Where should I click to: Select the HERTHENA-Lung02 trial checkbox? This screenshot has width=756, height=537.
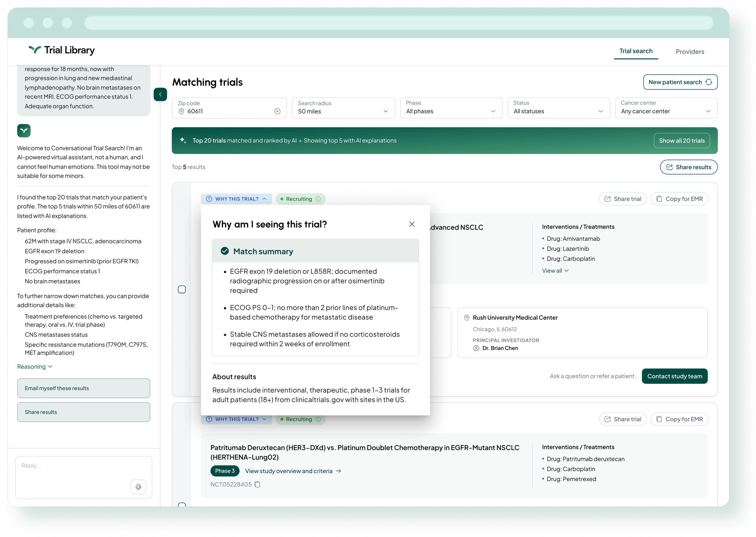click(x=182, y=505)
